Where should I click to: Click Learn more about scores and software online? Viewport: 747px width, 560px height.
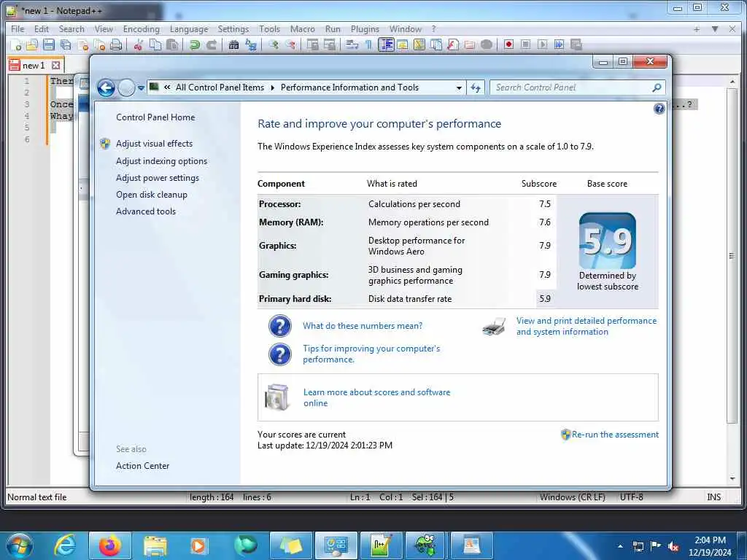(377, 397)
